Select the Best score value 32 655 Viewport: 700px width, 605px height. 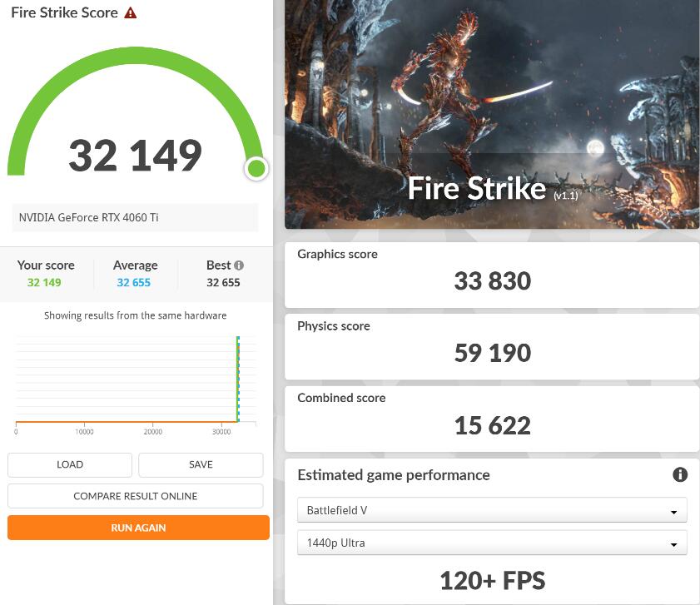[x=225, y=282]
